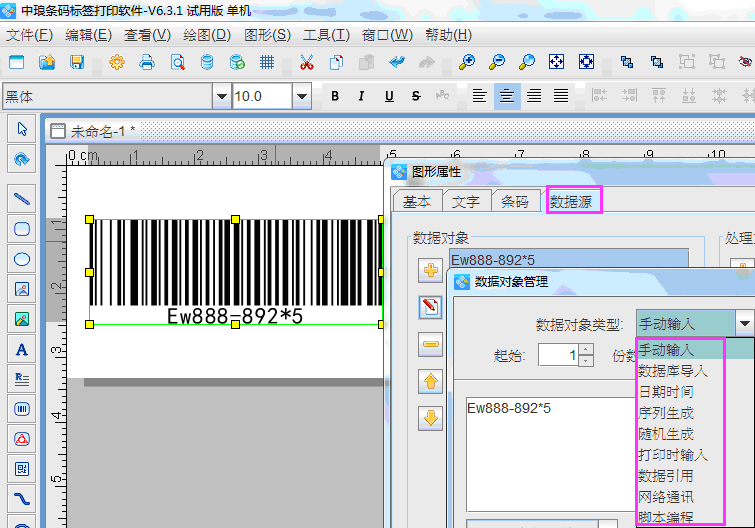The image size is (755, 528).
Task: Open the 工具(T) menu
Action: (x=326, y=35)
